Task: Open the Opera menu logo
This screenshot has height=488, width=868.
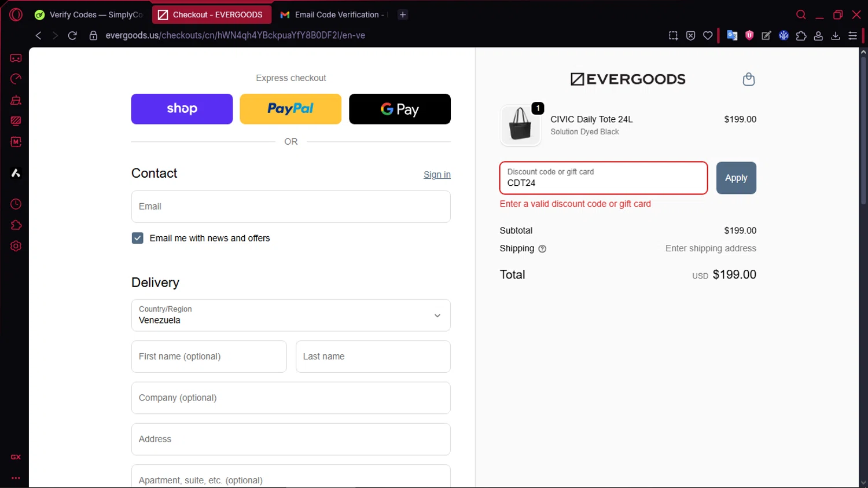Action: pyautogui.click(x=16, y=14)
